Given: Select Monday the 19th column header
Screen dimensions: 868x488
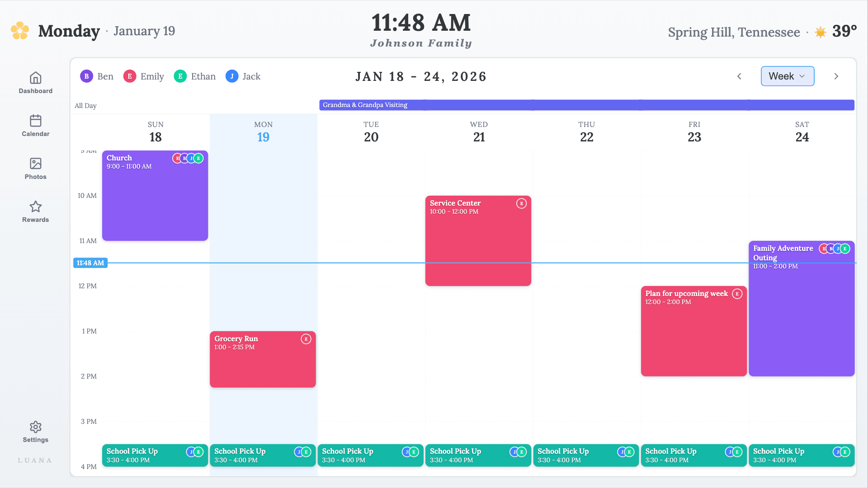Looking at the screenshot, I should click(263, 131).
